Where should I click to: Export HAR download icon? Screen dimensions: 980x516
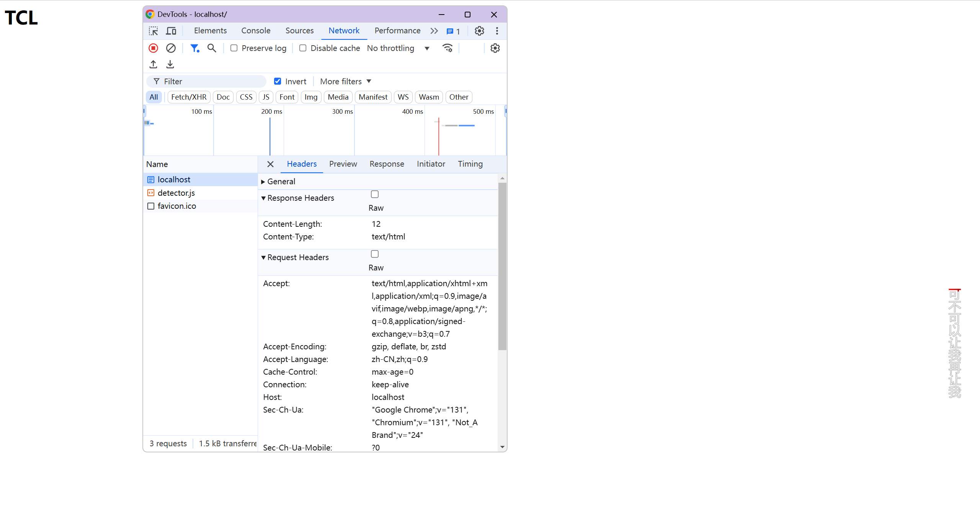coord(170,64)
